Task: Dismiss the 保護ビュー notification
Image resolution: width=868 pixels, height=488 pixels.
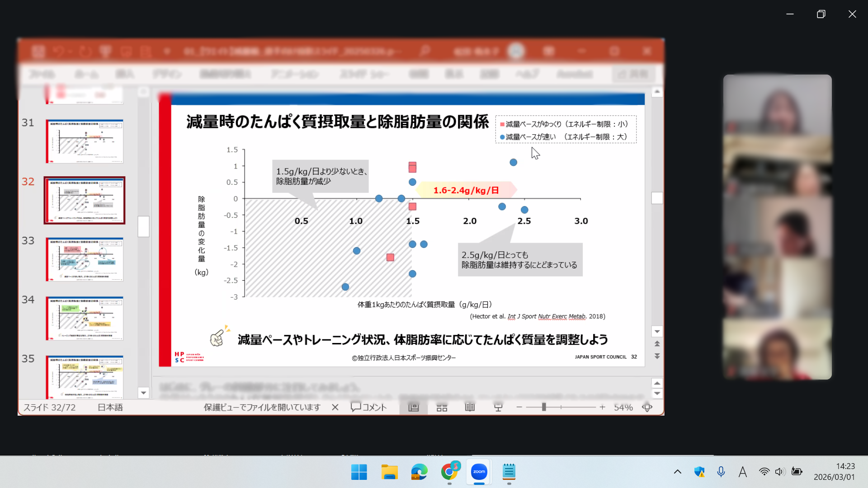Action: tap(335, 407)
